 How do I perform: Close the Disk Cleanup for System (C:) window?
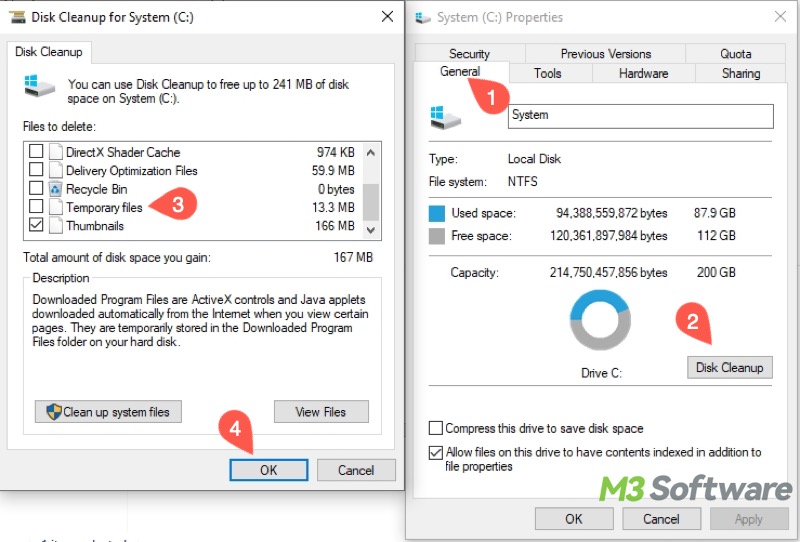pyautogui.click(x=387, y=17)
